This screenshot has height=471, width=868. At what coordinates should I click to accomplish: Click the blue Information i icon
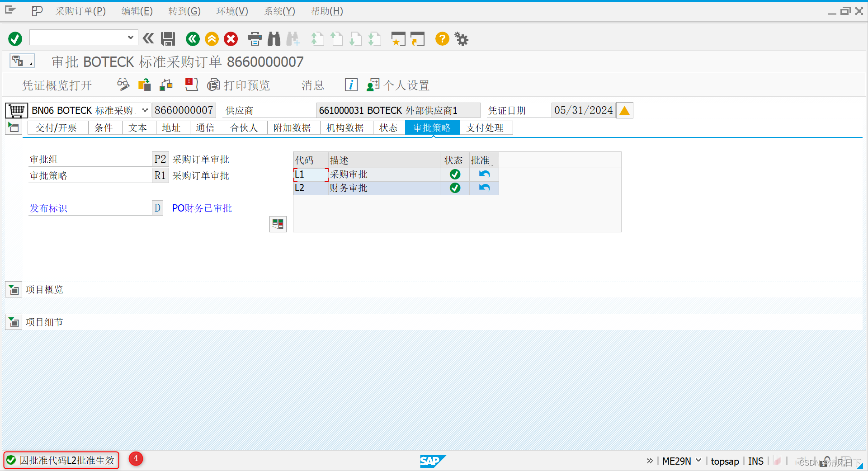click(351, 85)
